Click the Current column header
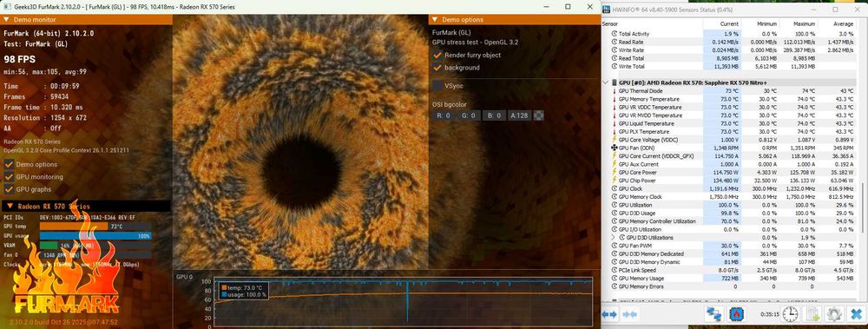Viewport: 868px width, 329px height. [x=722, y=23]
